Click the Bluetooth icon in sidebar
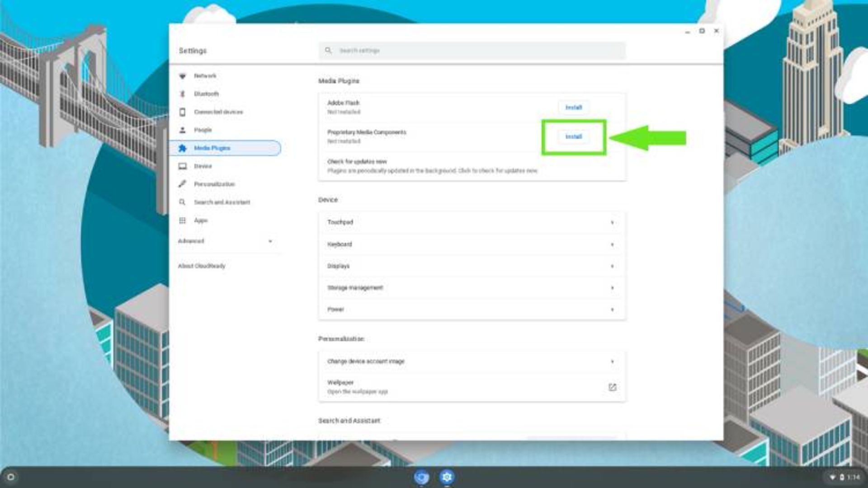Screen dimensions: 868x488 [x=182, y=94]
